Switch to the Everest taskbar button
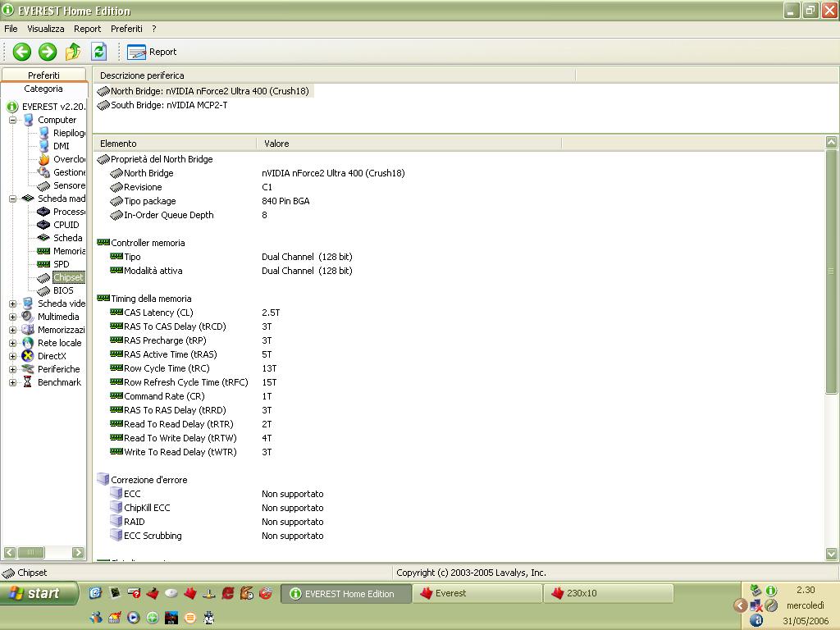Viewport: 840px width, 630px height. [x=478, y=594]
